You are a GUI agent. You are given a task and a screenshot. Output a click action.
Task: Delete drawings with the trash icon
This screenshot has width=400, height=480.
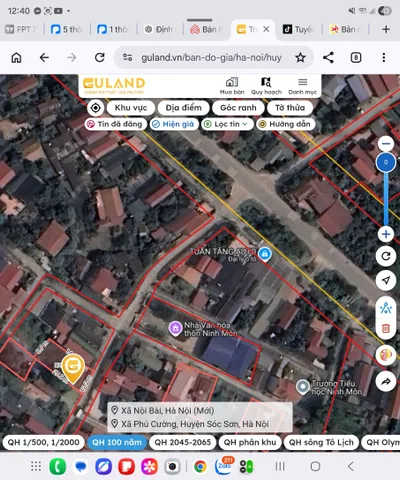[x=386, y=328]
